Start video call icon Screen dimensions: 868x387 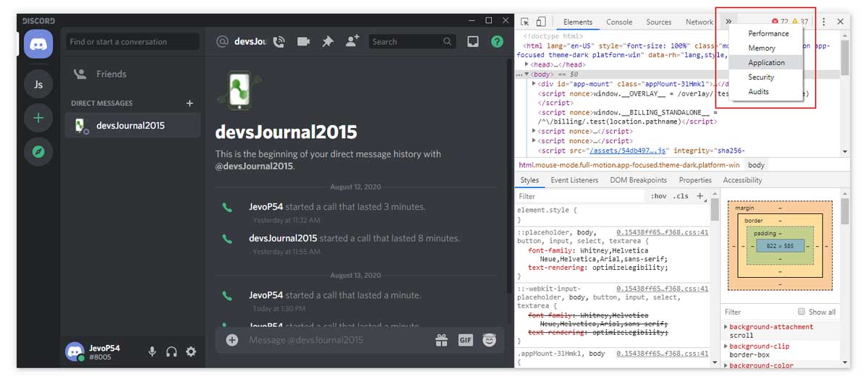303,42
